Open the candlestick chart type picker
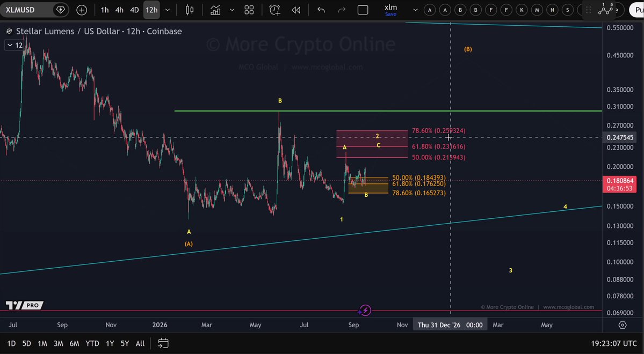Screen dimensions: 644x354 click(x=190, y=10)
